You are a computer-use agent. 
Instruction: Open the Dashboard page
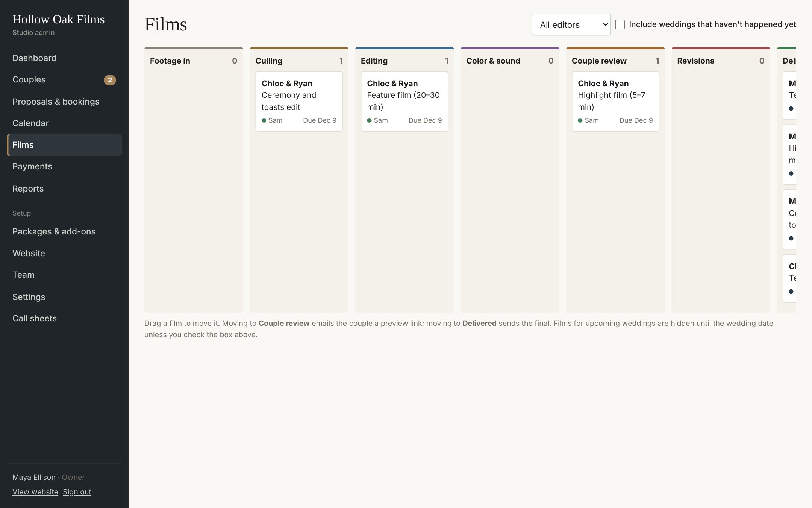pyautogui.click(x=64, y=58)
